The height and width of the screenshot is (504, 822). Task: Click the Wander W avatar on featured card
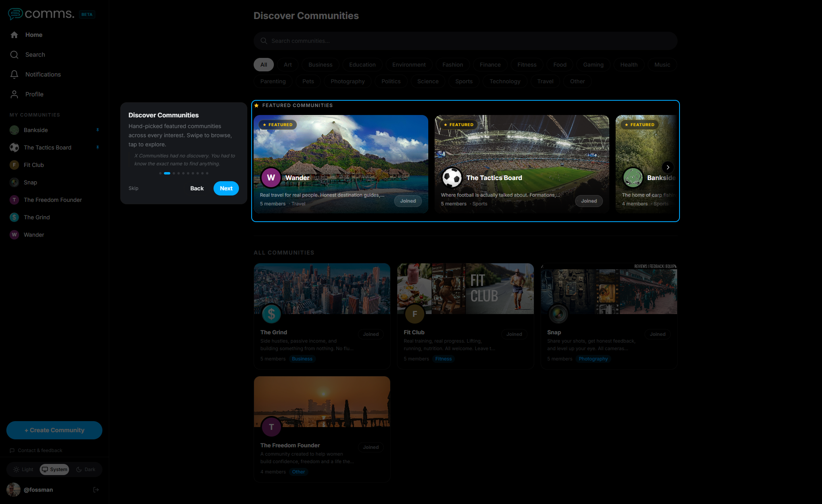[x=271, y=178]
